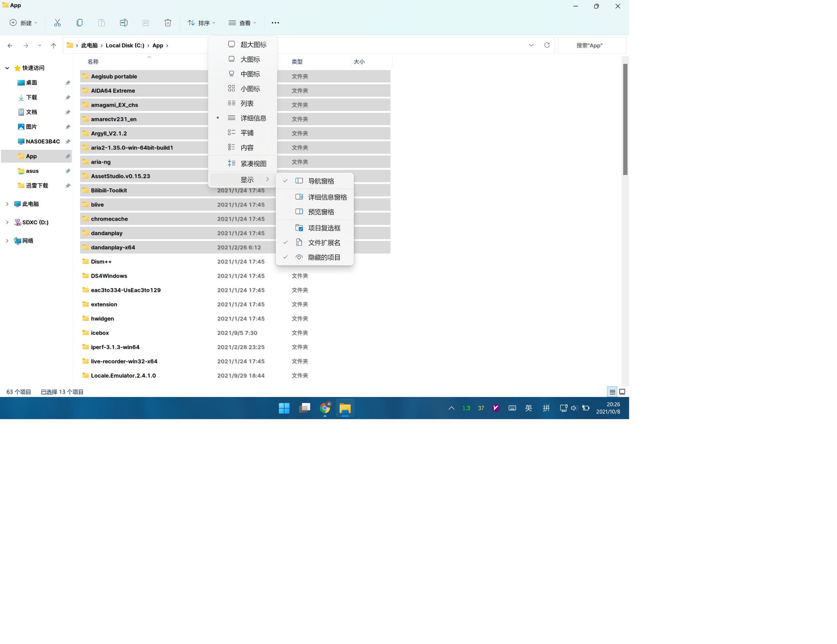This screenshot has height=644, width=837.
Task: Open the View (查看) dropdown
Action: [243, 23]
